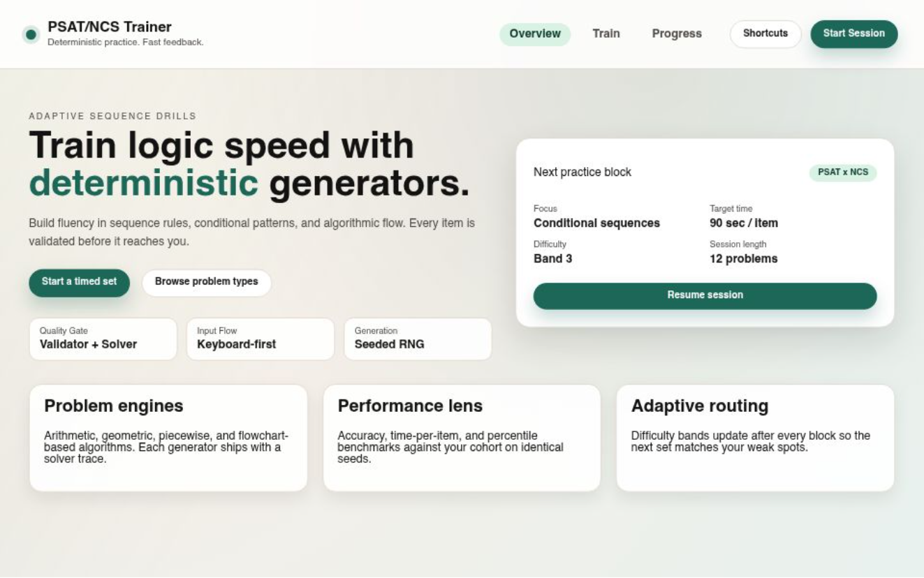924x578 pixels.
Task: Click the 'Conditional sequences' focus value
Action: (596, 223)
